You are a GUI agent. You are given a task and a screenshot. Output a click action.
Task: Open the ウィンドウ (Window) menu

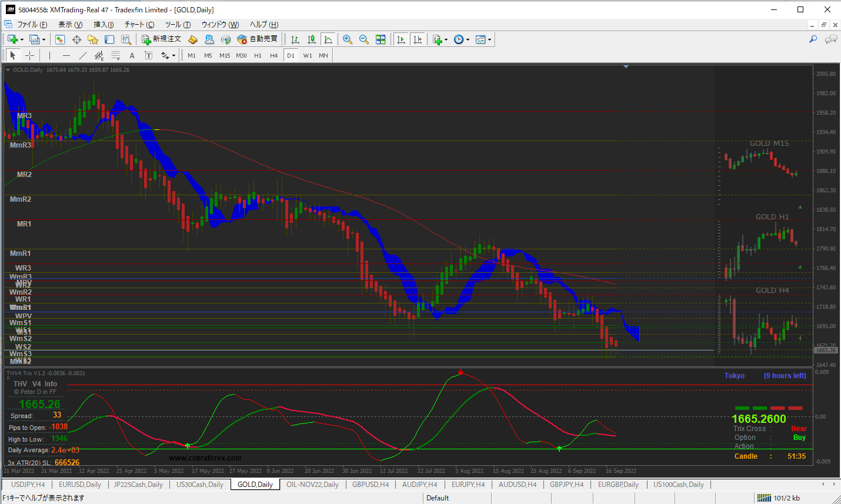click(x=220, y=24)
